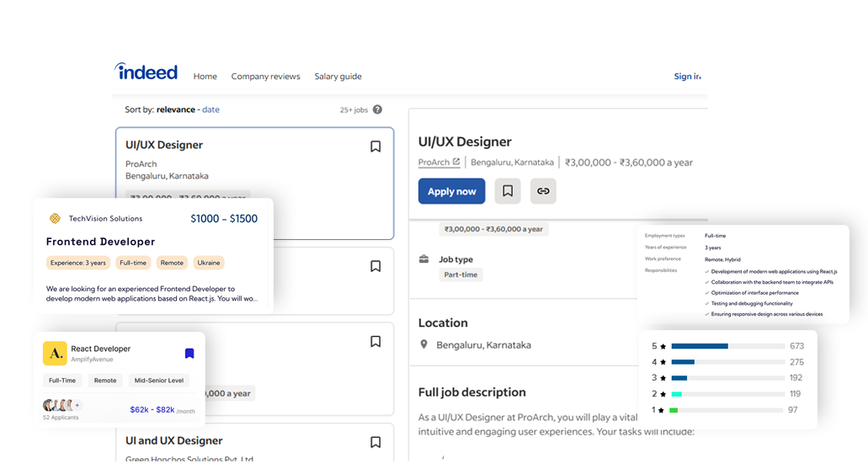The width and height of the screenshot is (868, 469).
Task: Save the ProArch UI/UX Designer card bookmark
Action: click(375, 147)
